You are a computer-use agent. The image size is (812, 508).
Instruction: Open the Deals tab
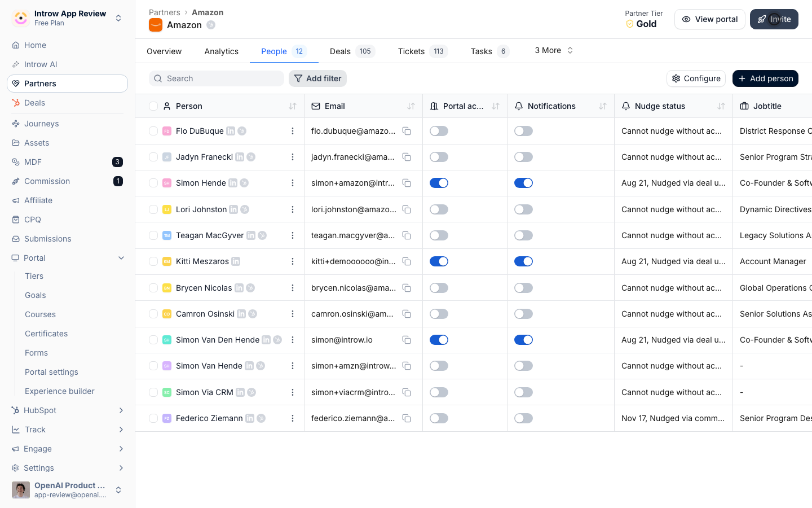(x=352, y=51)
